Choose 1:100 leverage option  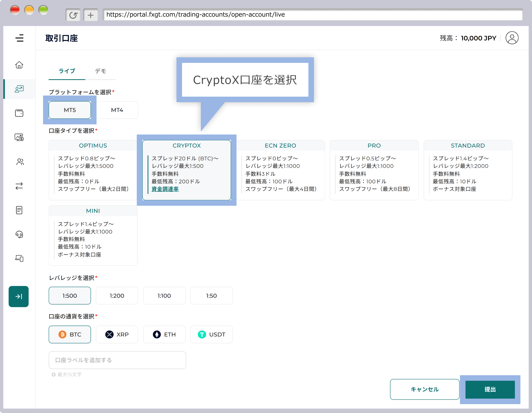164,295
